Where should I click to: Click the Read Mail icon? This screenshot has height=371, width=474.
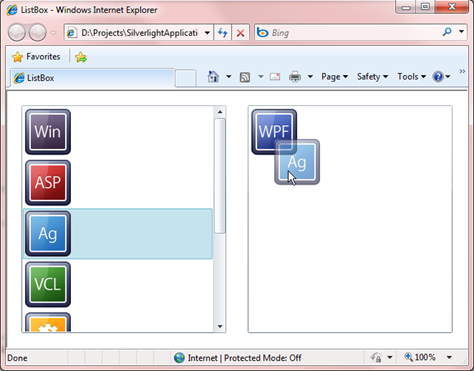pyautogui.click(x=275, y=77)
